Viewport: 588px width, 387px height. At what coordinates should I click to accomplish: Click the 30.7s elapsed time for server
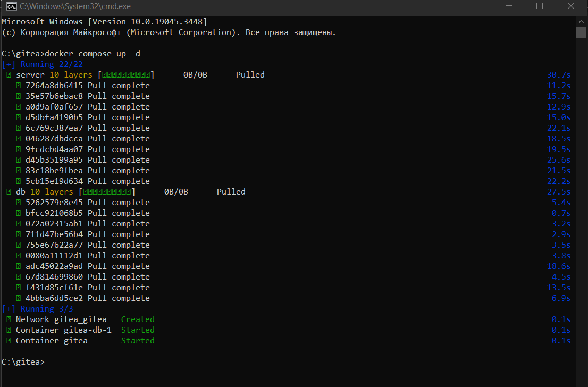[x=558, y=75]
